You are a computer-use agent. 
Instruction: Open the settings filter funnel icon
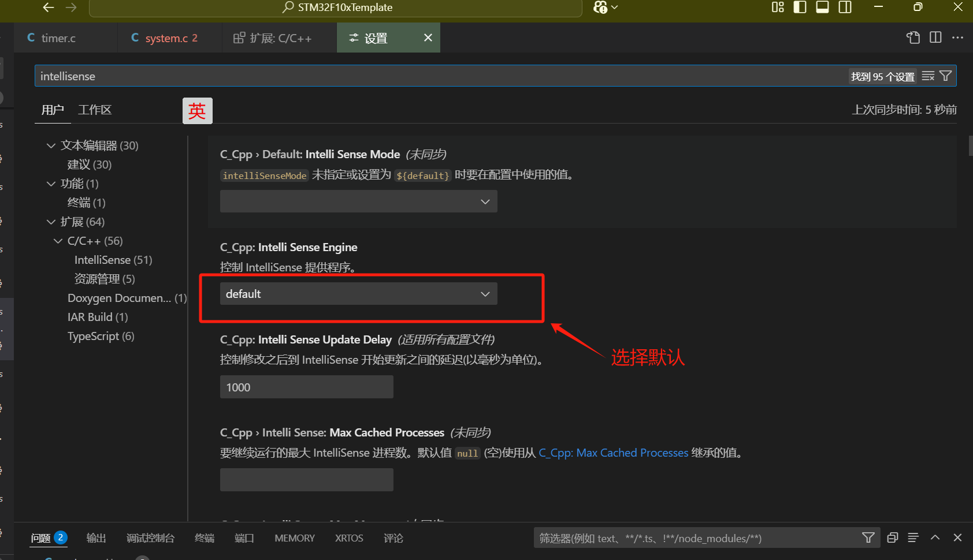click(x=946, y=76)
